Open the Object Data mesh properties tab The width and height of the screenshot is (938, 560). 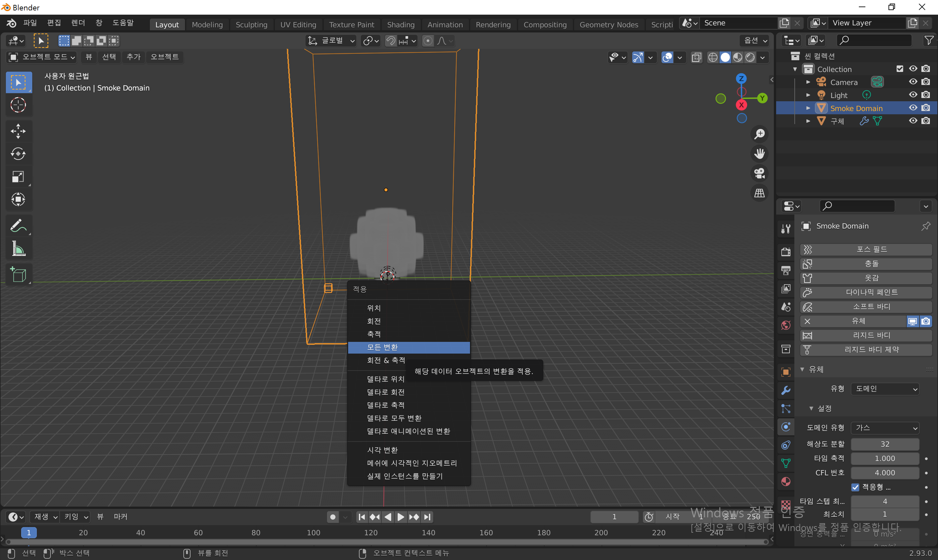click(x=786, y=463)
